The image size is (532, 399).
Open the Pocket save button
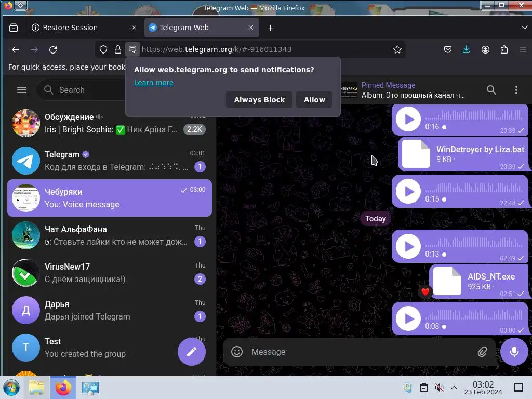[448, 49]
